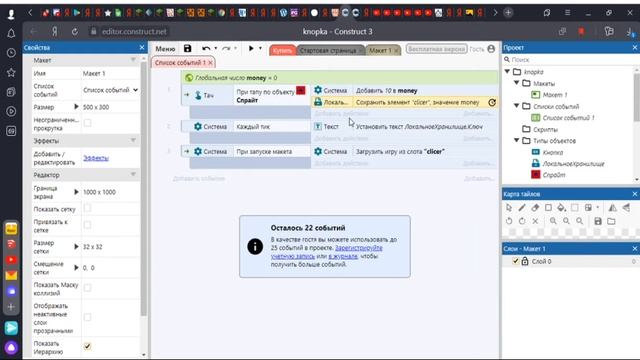640x360 pixels.
Task: Open browser notifications bell in sidebar
Action: point(11,33)
